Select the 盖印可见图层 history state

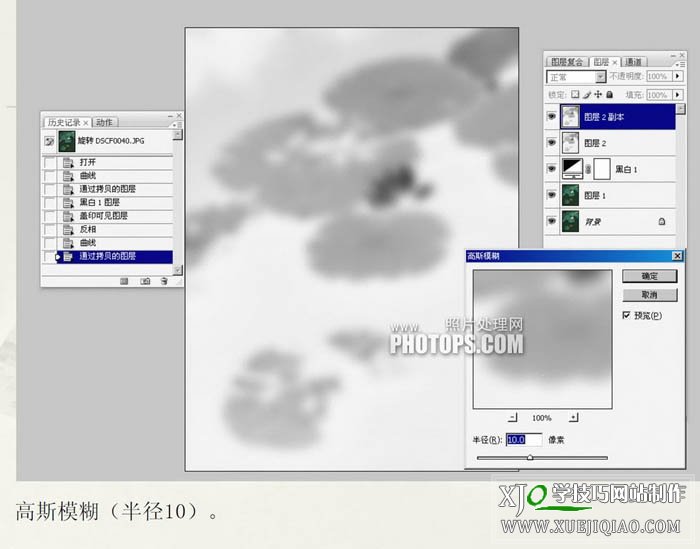114,216
